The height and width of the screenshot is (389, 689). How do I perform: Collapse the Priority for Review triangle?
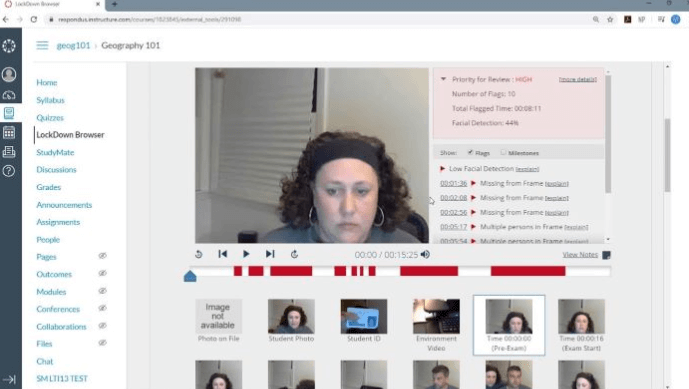(x=443, y=79)
